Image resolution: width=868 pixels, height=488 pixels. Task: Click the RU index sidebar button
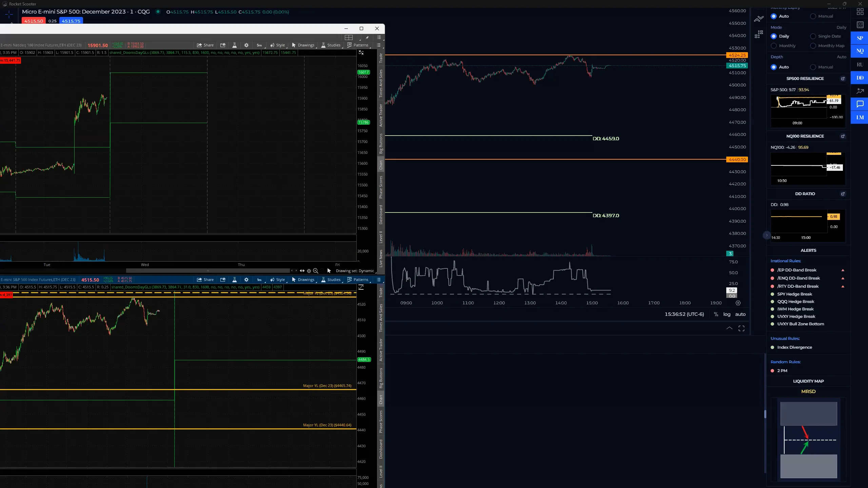tap(860, 64)
